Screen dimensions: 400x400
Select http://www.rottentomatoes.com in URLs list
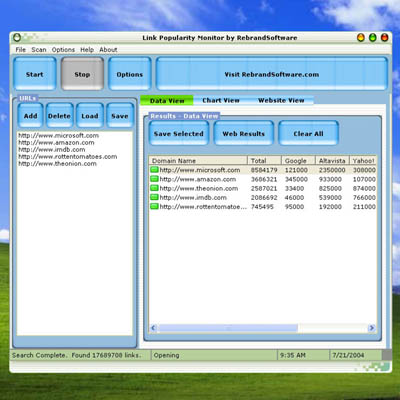point(68,156)
